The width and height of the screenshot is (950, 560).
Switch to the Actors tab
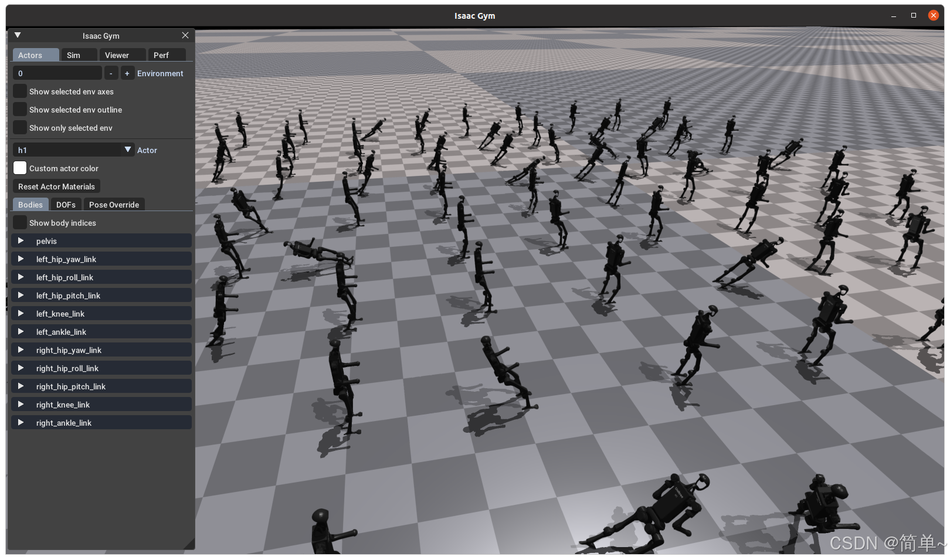pos(36,55)
